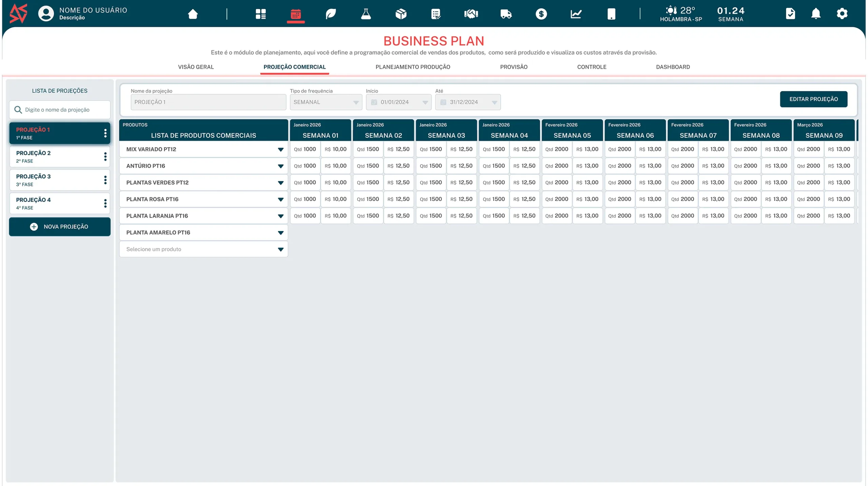Viewport: 868px width, 486px height.
Task: Expand the Selecione um produto dropdown
Action: [x=281, y=249]
